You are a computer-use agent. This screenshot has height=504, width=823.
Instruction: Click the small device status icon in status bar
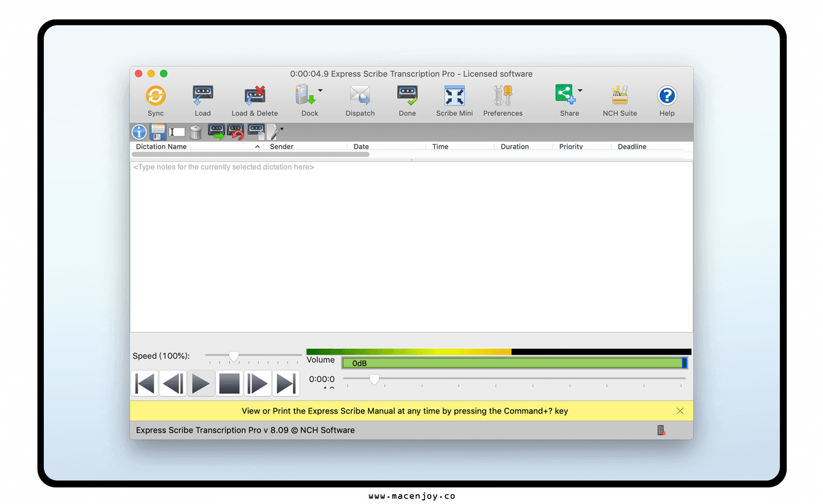661,431
